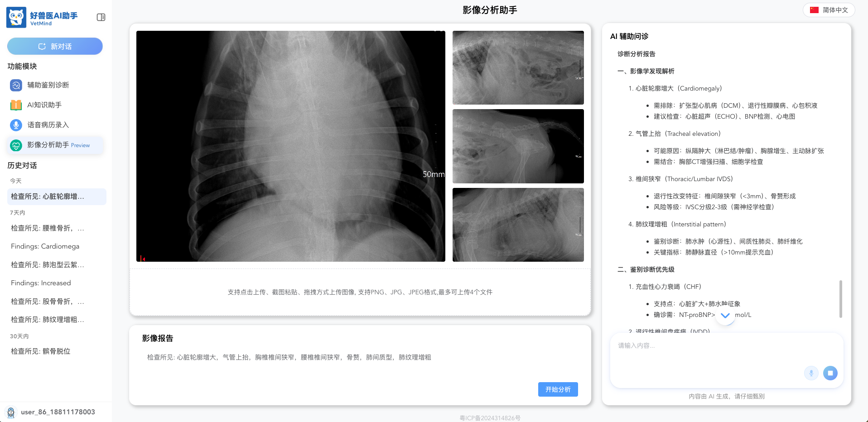Open the AI知识助手 book icon
This screenshot has width=868, height=422.
click(16, 105)
